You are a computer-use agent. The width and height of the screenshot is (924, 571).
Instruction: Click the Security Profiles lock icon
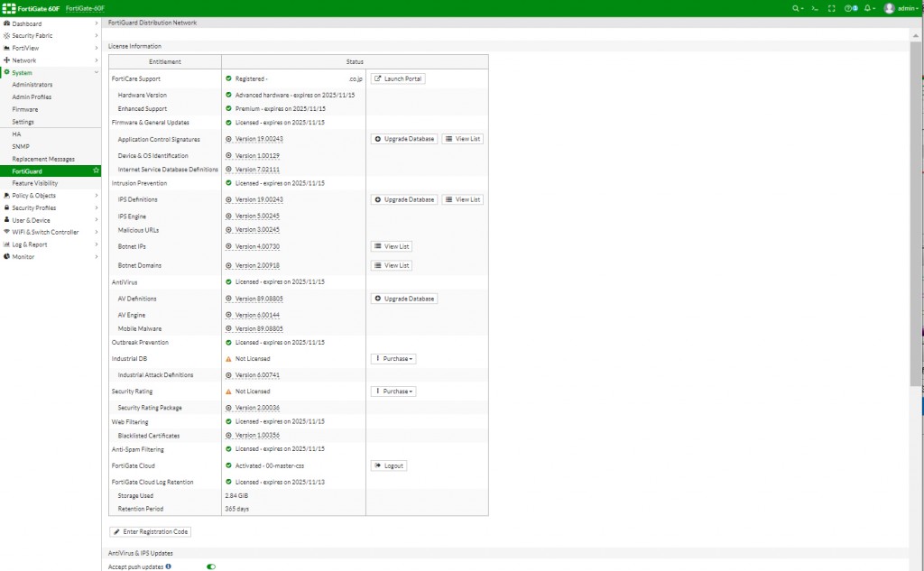point(6,208)
